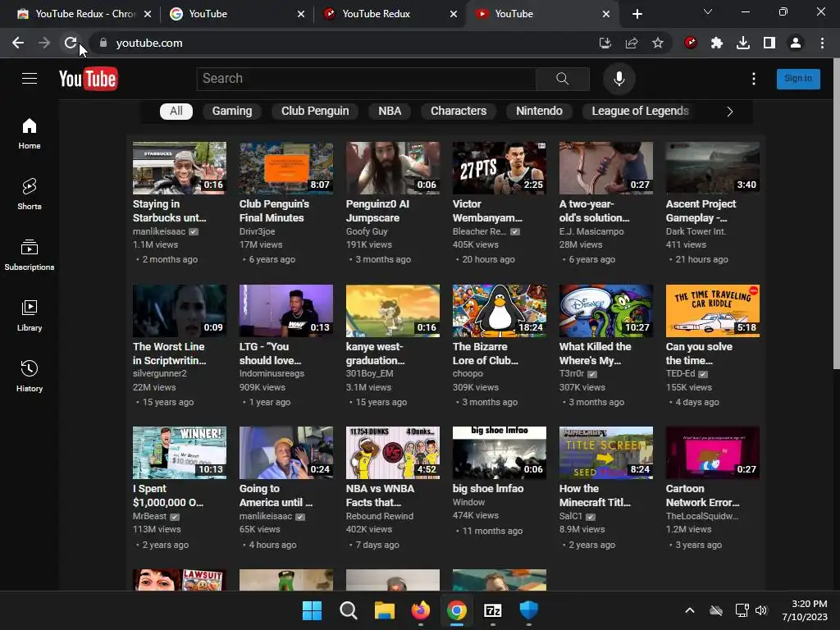
Task: Click the share page icon in address bar
Action: (632, 43)
